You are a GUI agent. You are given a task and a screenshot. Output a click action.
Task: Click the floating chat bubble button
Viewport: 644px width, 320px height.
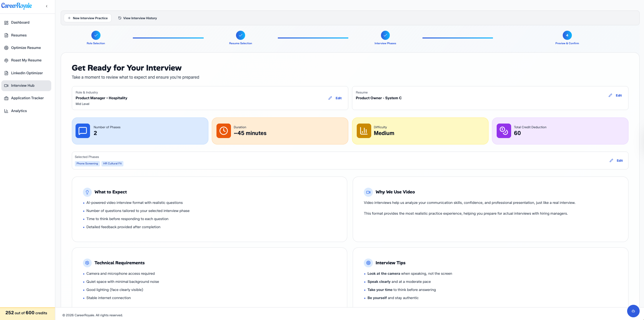point(633,311)
